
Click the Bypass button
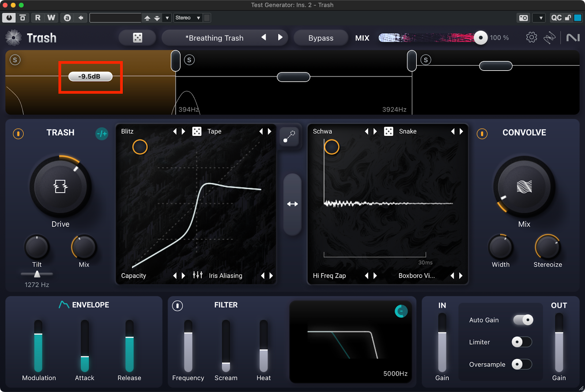coord(321,38)
